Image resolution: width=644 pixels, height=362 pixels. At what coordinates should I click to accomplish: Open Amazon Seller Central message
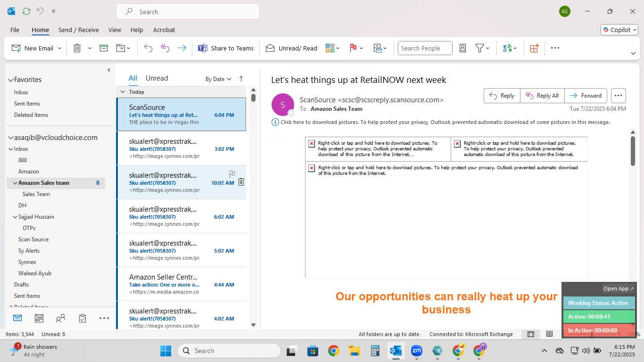click(182, 284)
